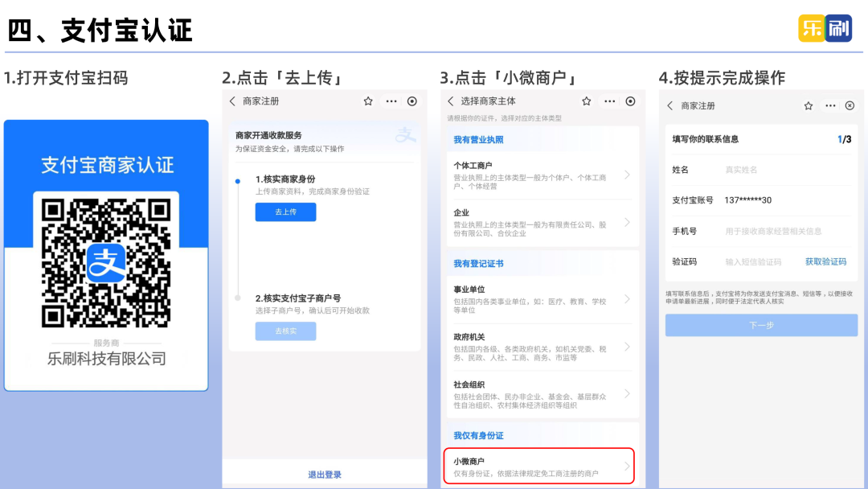Tap 退出登录 link at the bottom
Screen dimensions: 868x489
(x=325, y=475)
